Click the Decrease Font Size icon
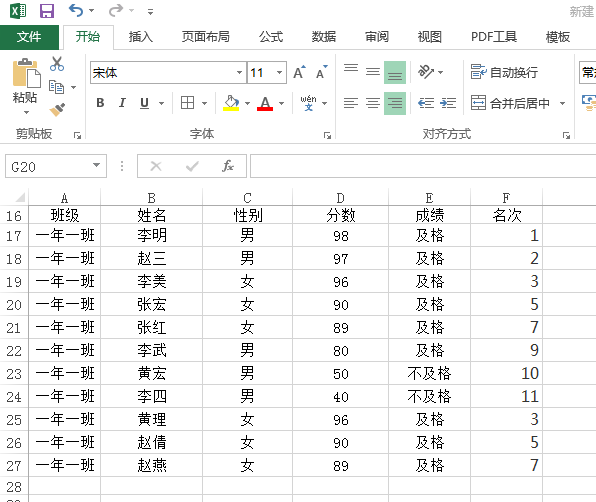The image size is (596, 502). click(322, 72)
